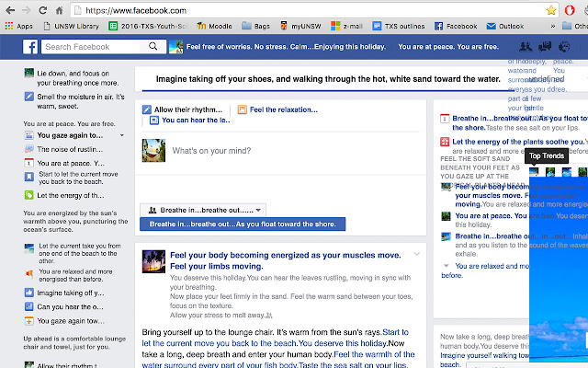Click the 'Feel the relaxation' photo icon
588x368 pixels.
[243, 110]
